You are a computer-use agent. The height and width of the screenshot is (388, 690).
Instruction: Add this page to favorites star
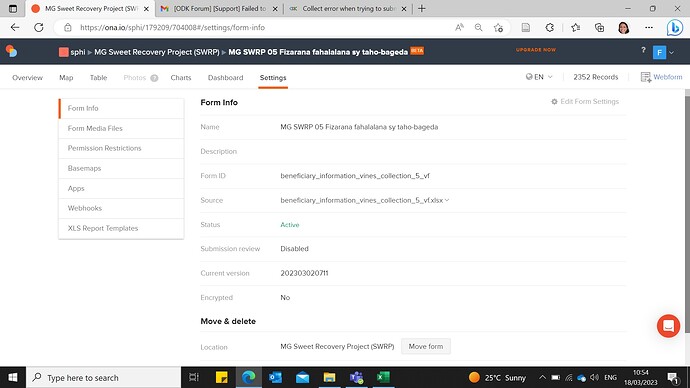[x=498, y=27]
